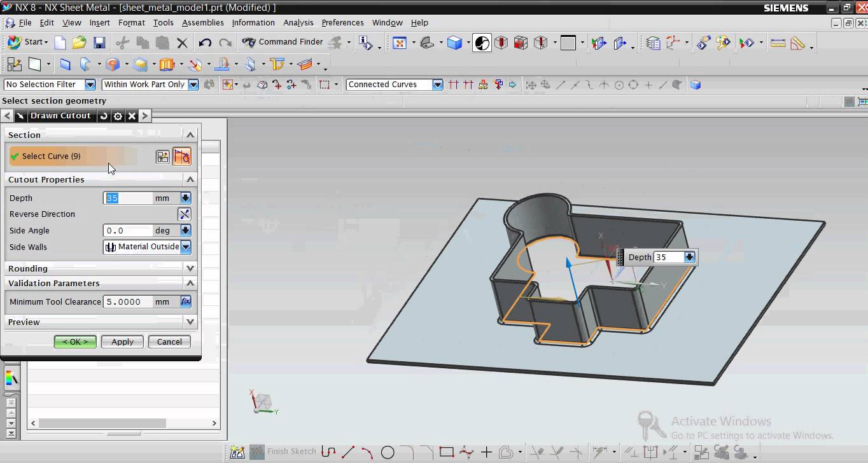Image resolution: width=868 pixels, height=463 pixels.
Task: Click the Select Curve (9) field
Action: (x=73, y=156)
